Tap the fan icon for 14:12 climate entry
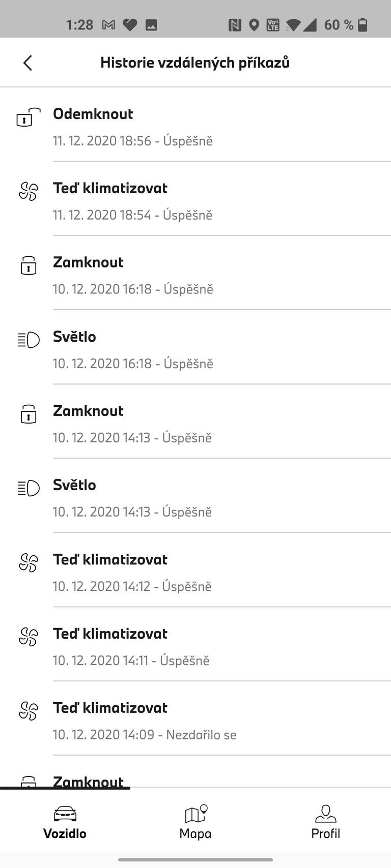Viewport: 391px width, 868px height. [x=29, y=563]
